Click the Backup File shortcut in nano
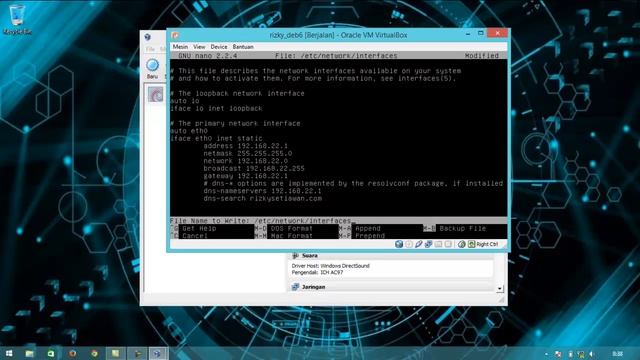This screenshot has height=360, width=640. click(x=462, y=229)
